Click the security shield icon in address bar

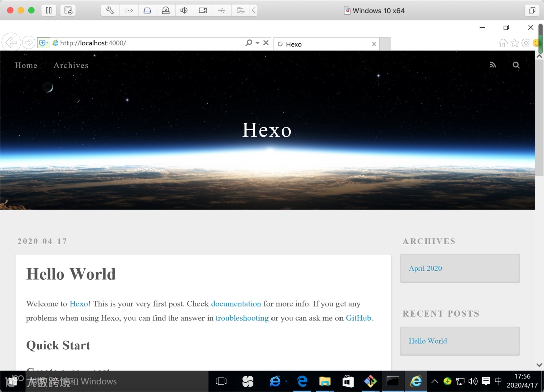pos(43,43)
